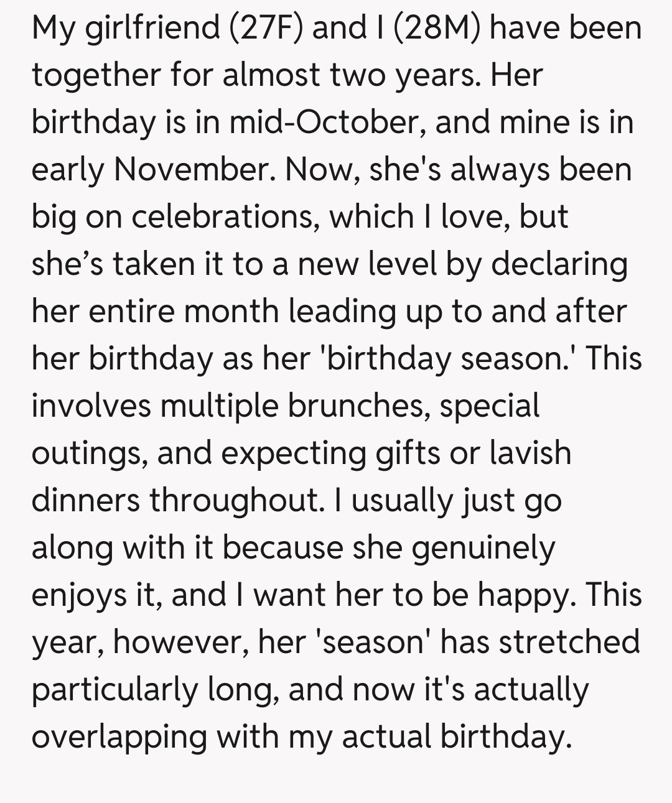Click the word "together"
672x803 pixels.
point(96,76)
